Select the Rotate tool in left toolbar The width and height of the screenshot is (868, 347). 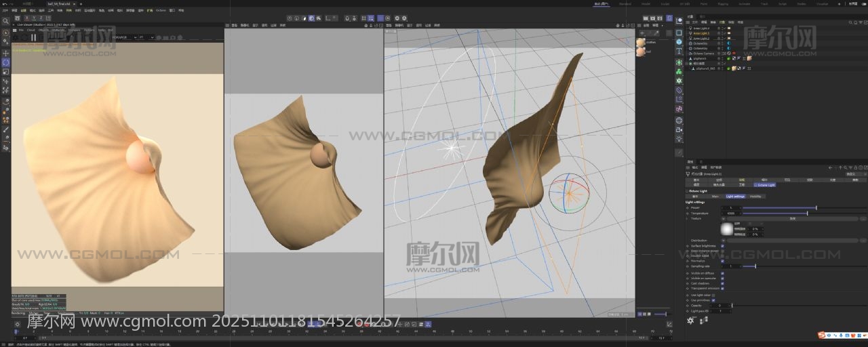(x=5, y=62)
